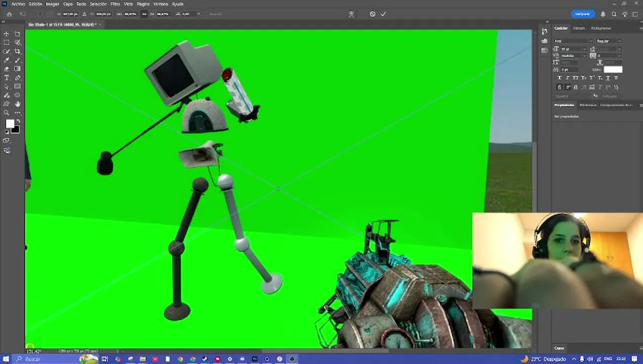Screen dimensions: 643x364
Task: Click the background black color swatch
Action: pos(16,129)
